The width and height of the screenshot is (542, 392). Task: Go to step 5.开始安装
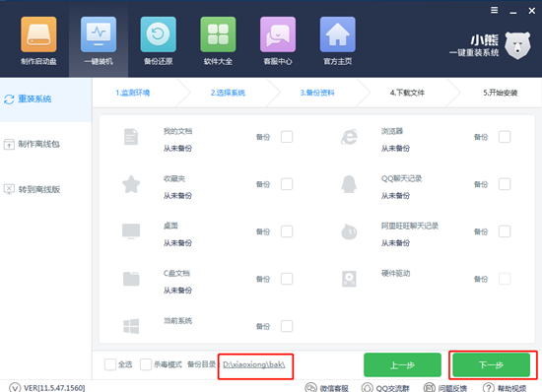coord(501,93)
